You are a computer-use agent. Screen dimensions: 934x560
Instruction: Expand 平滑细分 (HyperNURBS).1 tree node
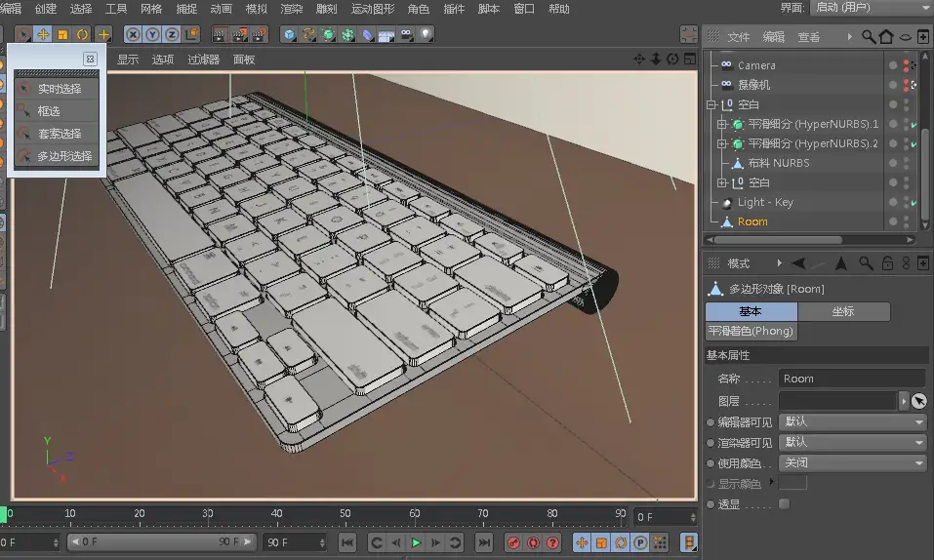[721, 124]
